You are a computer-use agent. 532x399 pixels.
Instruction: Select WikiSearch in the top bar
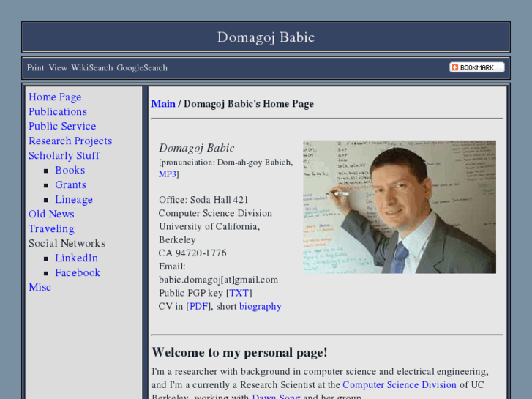pyautogui.click(x=92, y=67)
